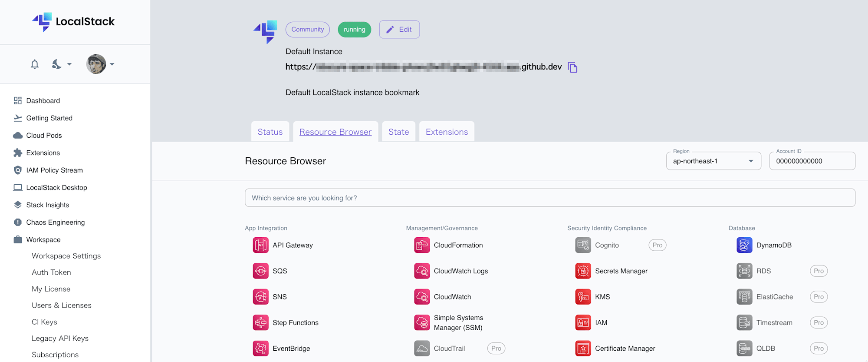Focus the service search field
The height and width of the screenshot is (362, 868).
point(550,198)
